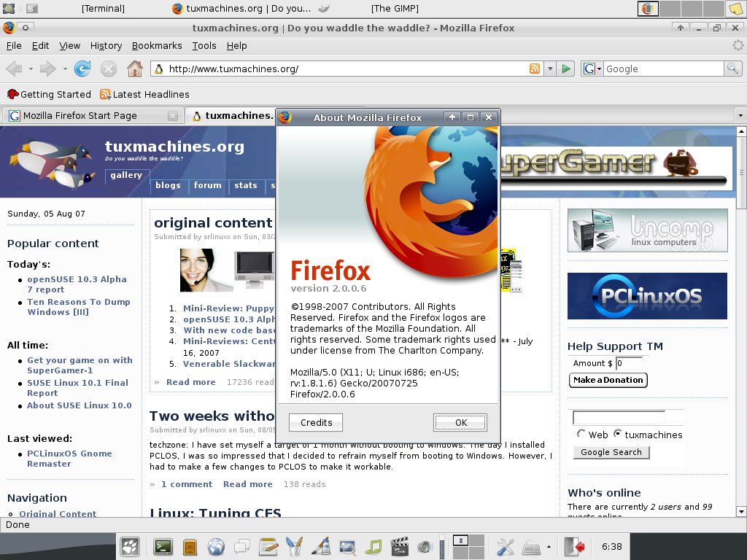Open the terminal launcher in bottom panel
The image size is (747, 560).
pyautogui.click(x=163, y=547)
